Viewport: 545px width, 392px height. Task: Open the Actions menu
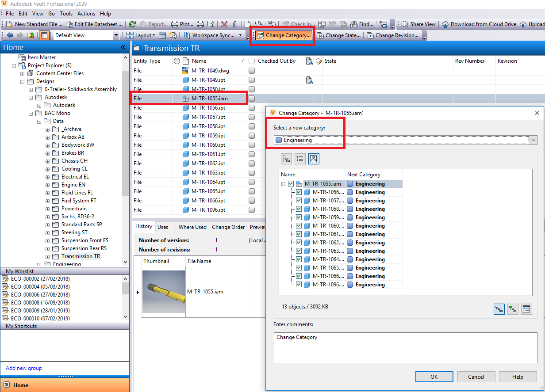tap(86, 14)
